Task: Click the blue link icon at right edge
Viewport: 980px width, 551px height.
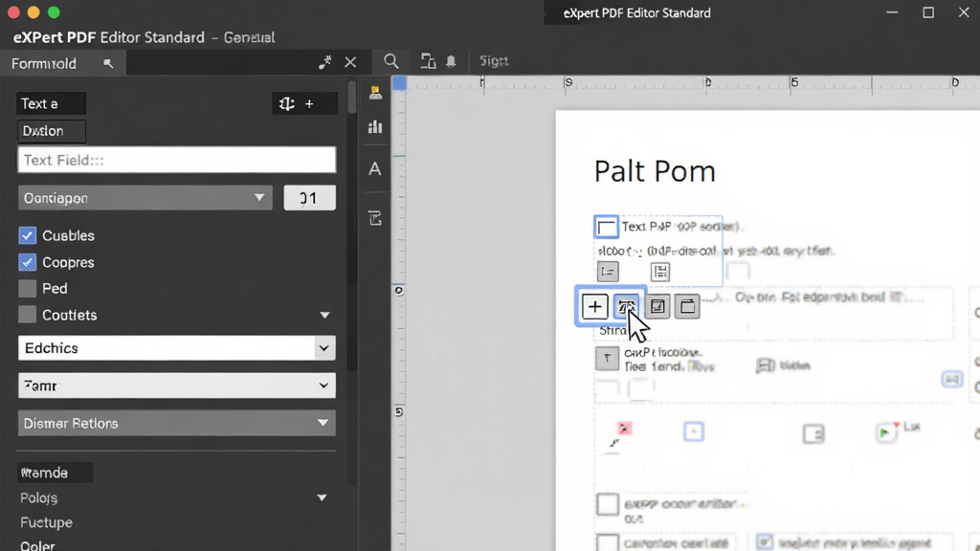Action: point(952,379)
